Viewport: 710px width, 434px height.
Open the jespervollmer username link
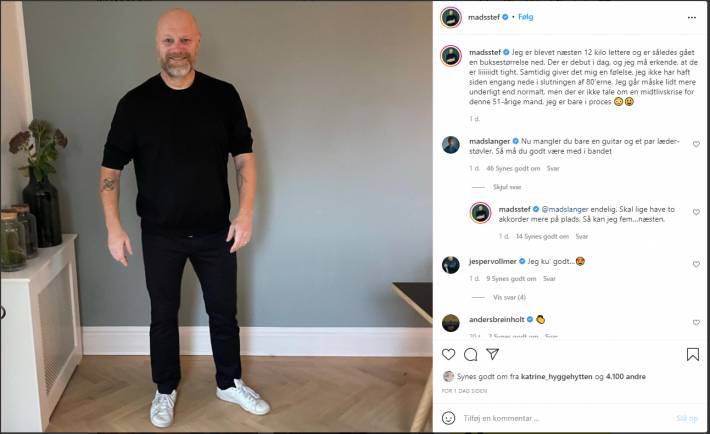pyautogui.click(x=493, y=261)
